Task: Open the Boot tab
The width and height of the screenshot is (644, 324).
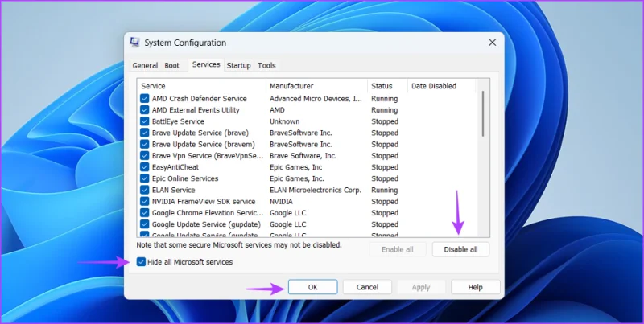Action: (x=171, y=66)
